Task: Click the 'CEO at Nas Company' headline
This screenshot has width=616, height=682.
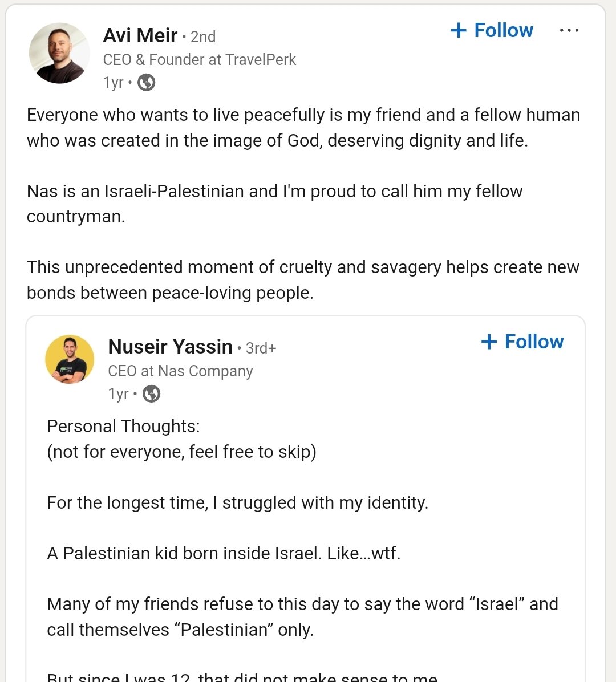Action: pos(180,371)
